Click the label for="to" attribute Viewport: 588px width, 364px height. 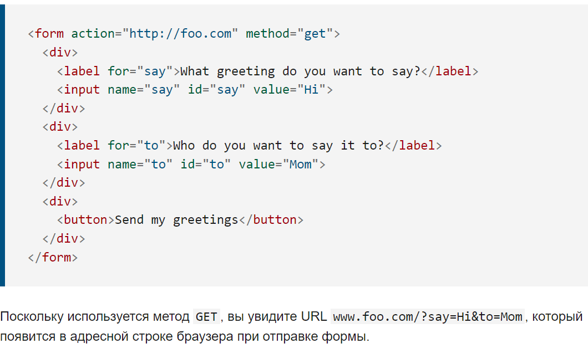136,146
